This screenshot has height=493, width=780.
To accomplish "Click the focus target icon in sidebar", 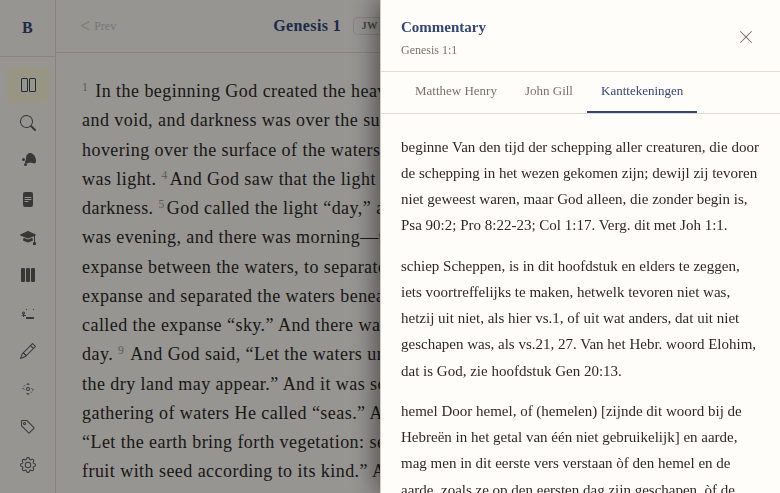I will point(28,389).
